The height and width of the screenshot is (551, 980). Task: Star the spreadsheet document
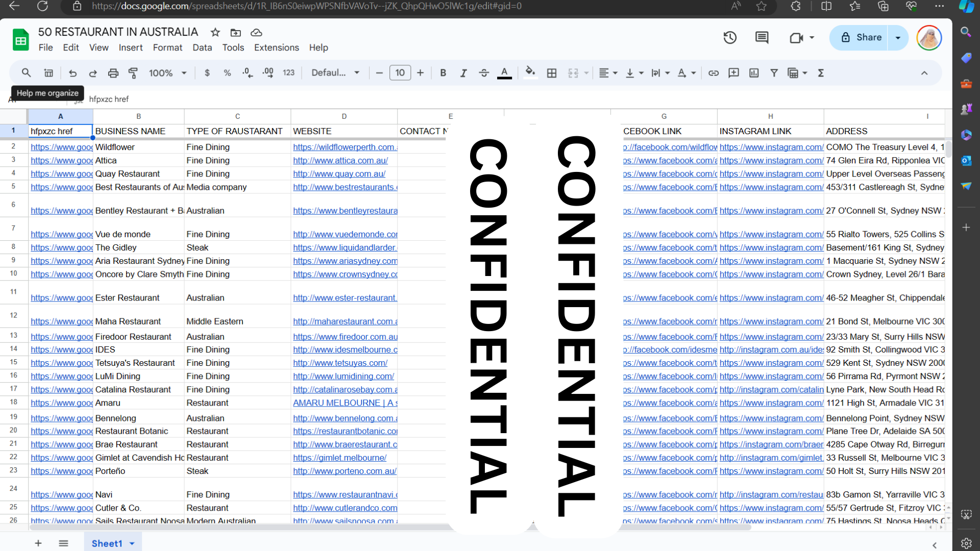(x=215, y=32)
